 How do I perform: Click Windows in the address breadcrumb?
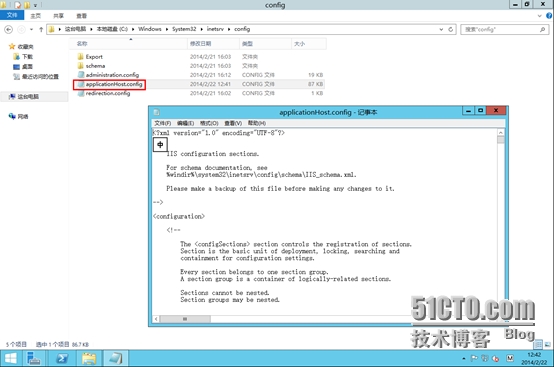click(x=150, y=29)
